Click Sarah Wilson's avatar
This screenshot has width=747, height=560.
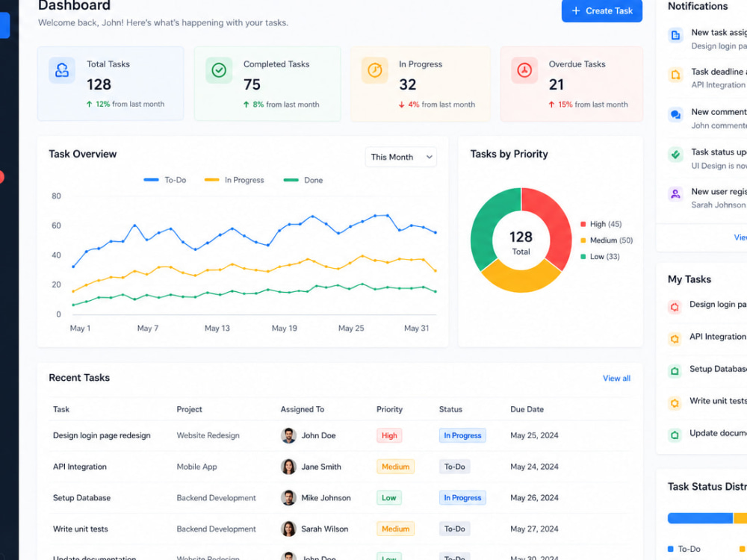pos(288,529)
